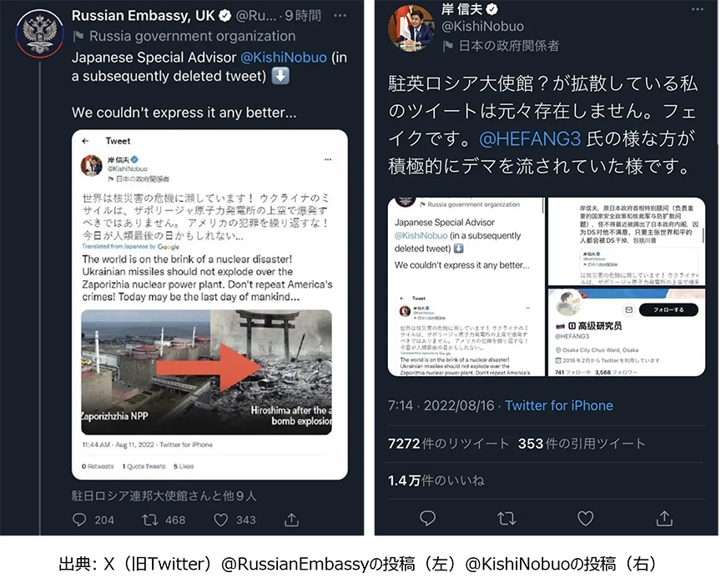View the 353 quote tweets list
The height and width of the screenshot is (588, 726).
pyautogui.click(x=582, y=444)
